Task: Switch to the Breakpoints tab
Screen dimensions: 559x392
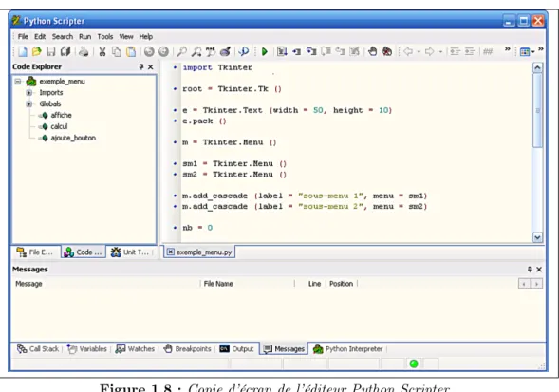Action: (x=188, y=349)
